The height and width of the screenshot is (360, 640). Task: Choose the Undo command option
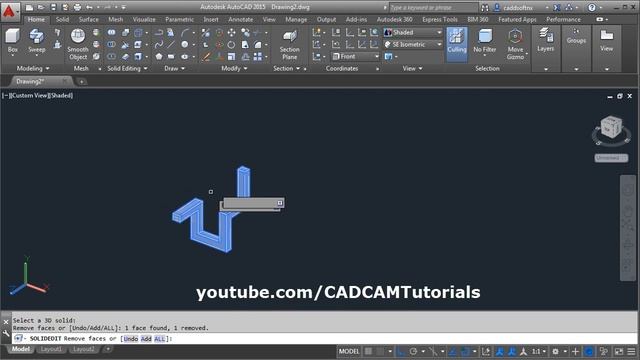[131, 339]
